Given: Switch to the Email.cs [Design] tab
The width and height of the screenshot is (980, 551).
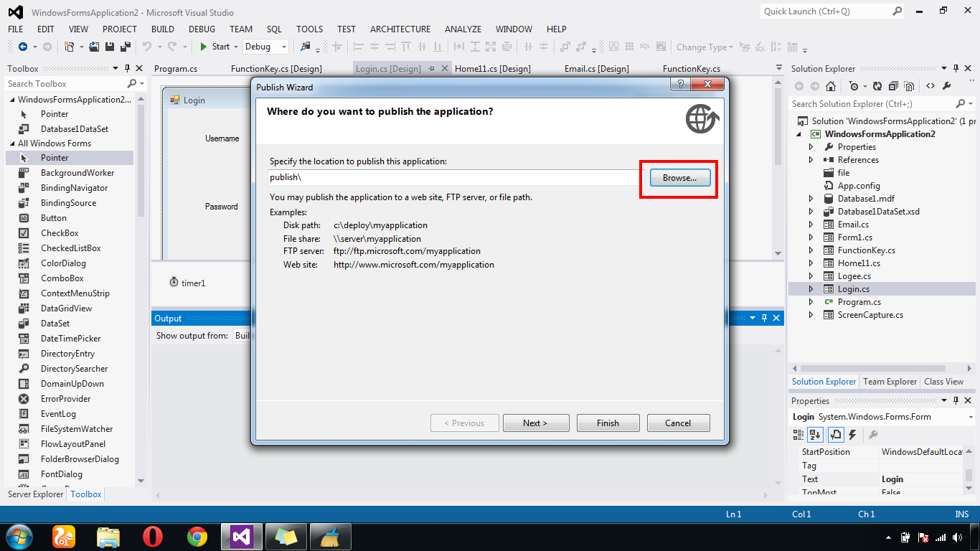Looking at the screenshot, I should (596, 69).
